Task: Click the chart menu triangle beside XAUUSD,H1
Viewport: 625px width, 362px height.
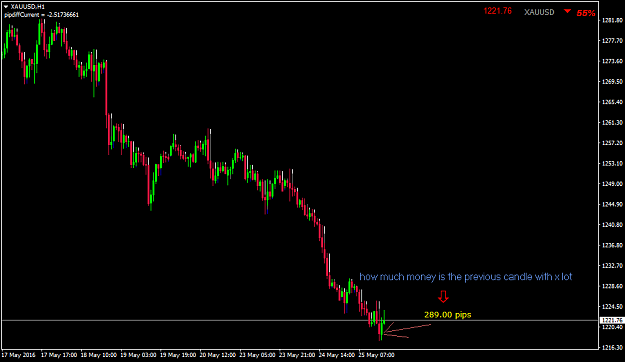Action: pyautogui.click(x=6, y=6)
